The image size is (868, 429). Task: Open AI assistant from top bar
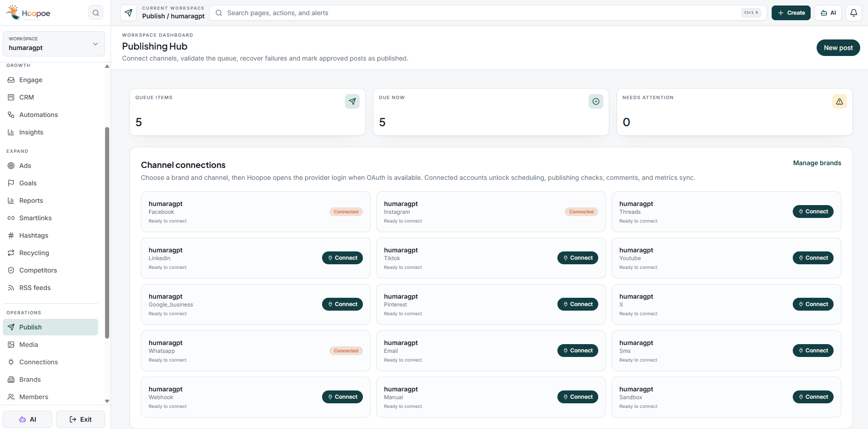tap(828, 13)
